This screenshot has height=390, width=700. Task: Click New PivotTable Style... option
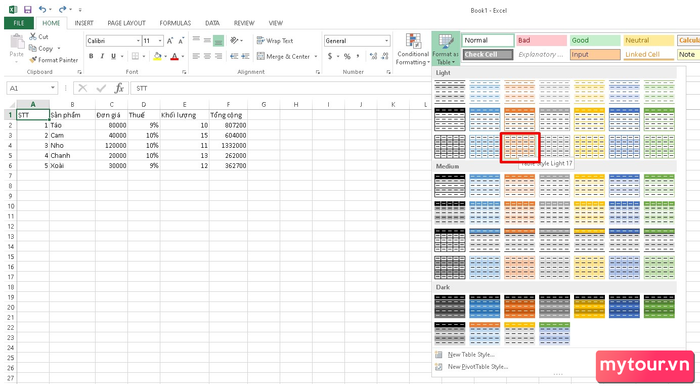(x=478, y=367)
